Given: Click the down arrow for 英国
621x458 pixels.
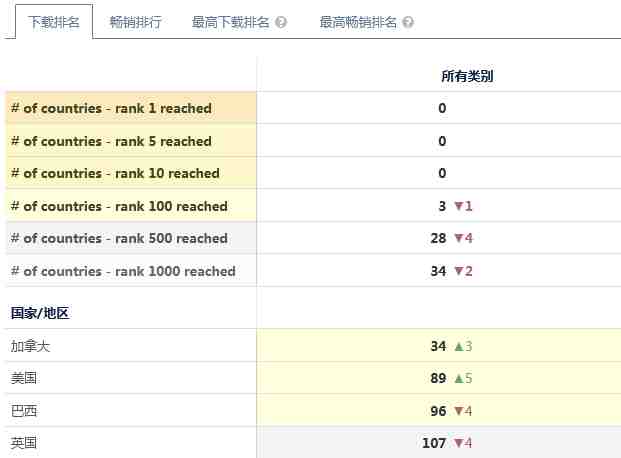Looking at the screenshot, I should [459, 443].
